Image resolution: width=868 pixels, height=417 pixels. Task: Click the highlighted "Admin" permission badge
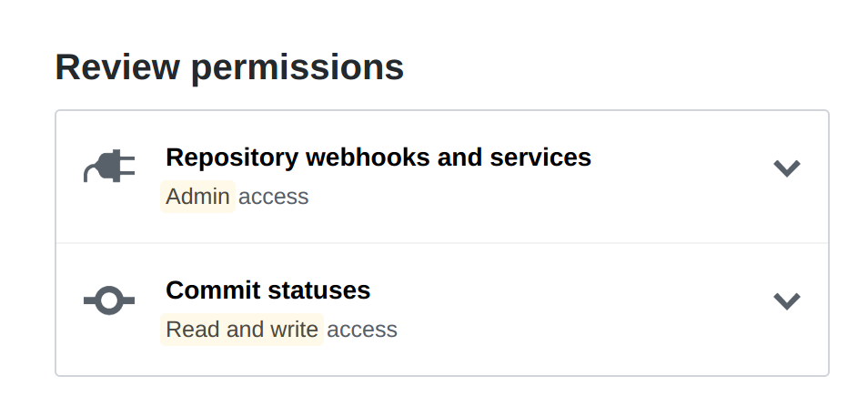coord(197,197)
